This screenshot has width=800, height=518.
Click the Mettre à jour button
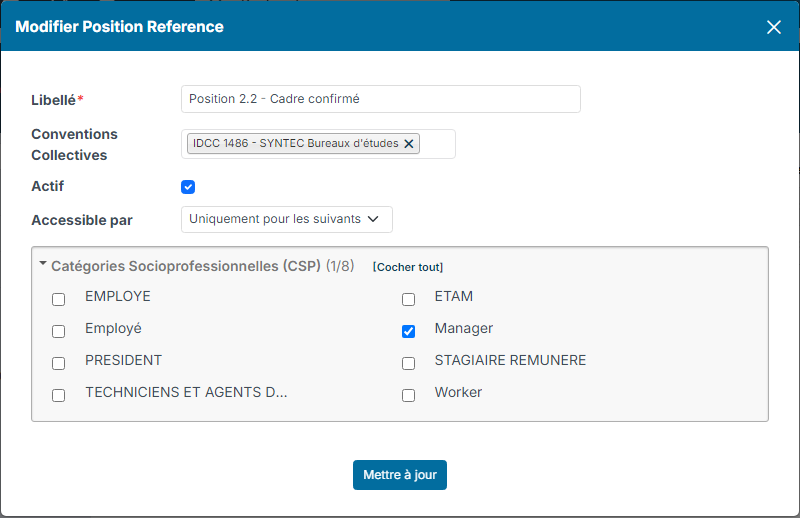coord(400,475)
